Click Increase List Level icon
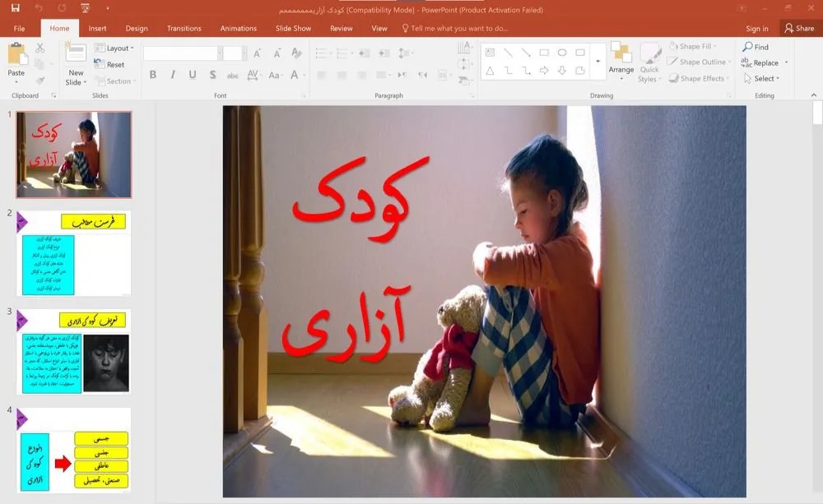 pos(384,53)
